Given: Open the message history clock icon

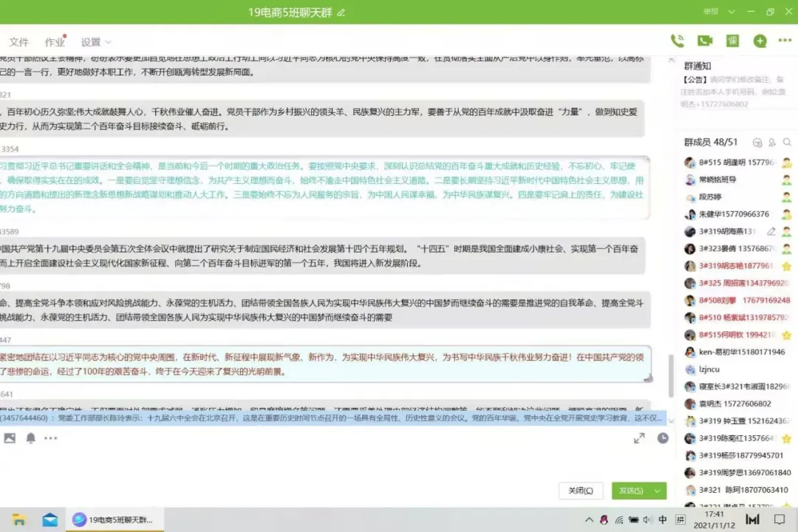Looking at the screenshot, I should point(663,438).
